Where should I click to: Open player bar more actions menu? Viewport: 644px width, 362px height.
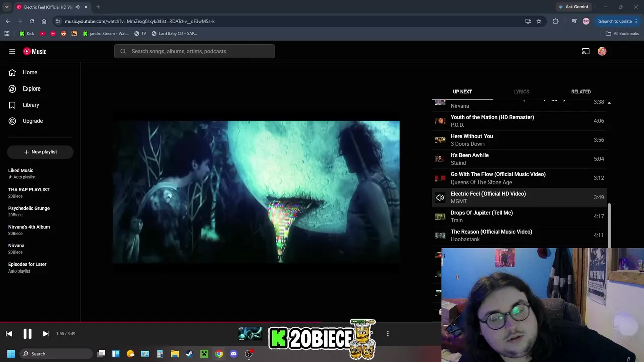tap(388, 334)
